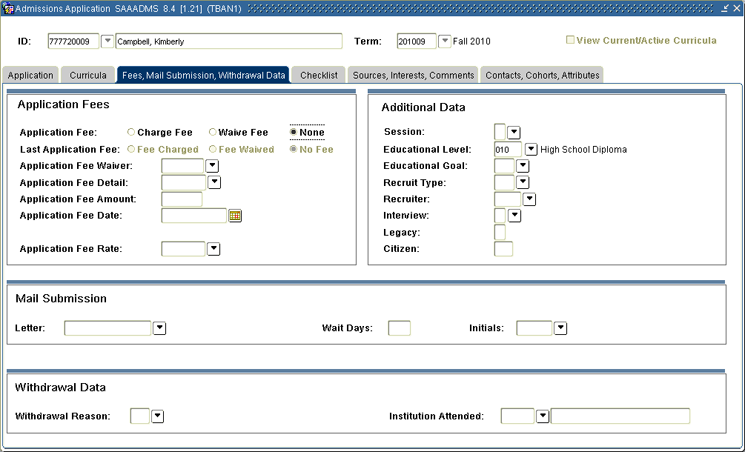Open the Educational Goal dropdown

pyautogui.click(x=523, y=166)
